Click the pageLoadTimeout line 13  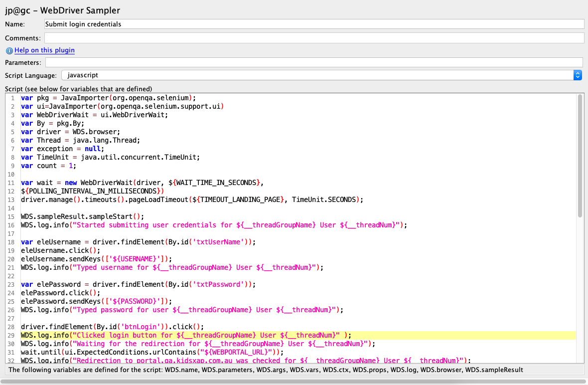(192, 199)
